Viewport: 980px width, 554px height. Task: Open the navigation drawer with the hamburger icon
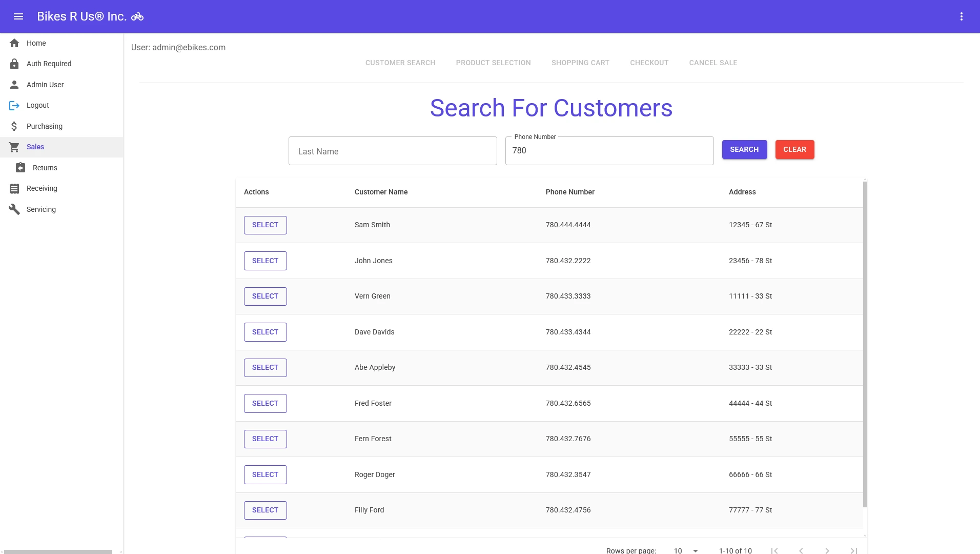pos(19,16)
